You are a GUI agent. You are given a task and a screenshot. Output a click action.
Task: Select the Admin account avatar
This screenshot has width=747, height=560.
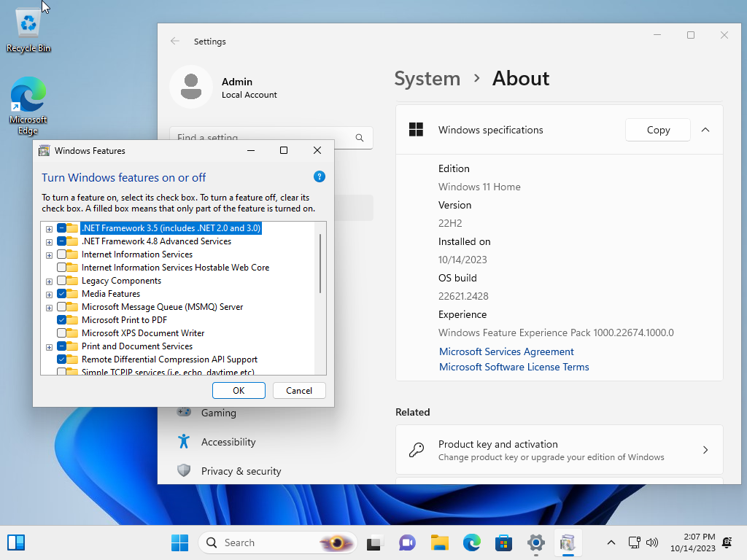[191, 86]
